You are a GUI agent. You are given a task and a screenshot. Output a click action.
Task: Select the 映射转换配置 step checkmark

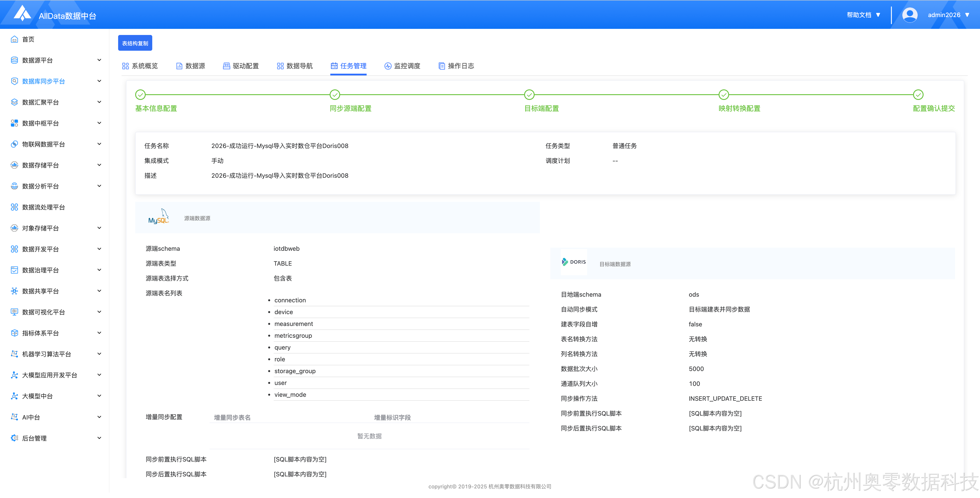(724, 94)
